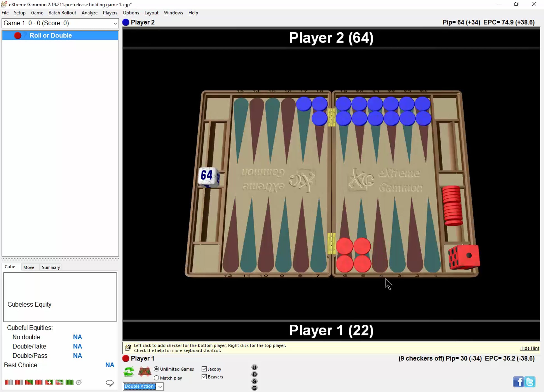The image size is (544, 392).
Task: Open the Game 1 score dropdown
Action: 60,23
